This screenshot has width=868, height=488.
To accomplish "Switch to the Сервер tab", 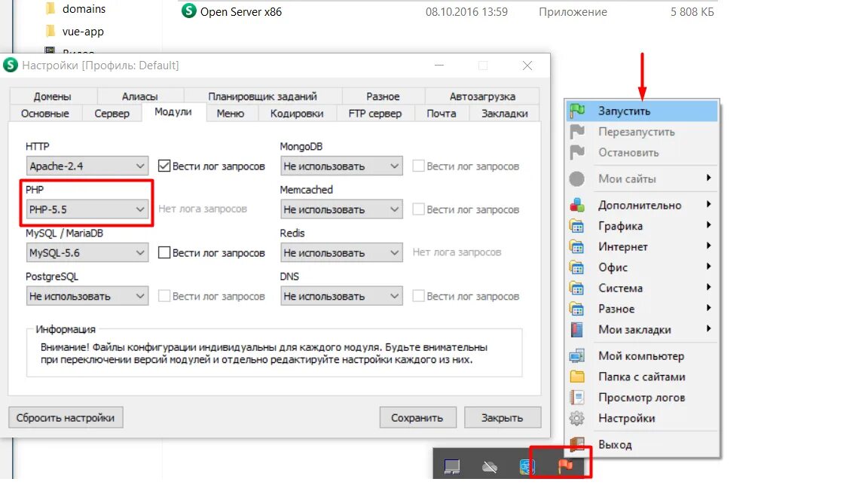I will click(x=112, y=114).
